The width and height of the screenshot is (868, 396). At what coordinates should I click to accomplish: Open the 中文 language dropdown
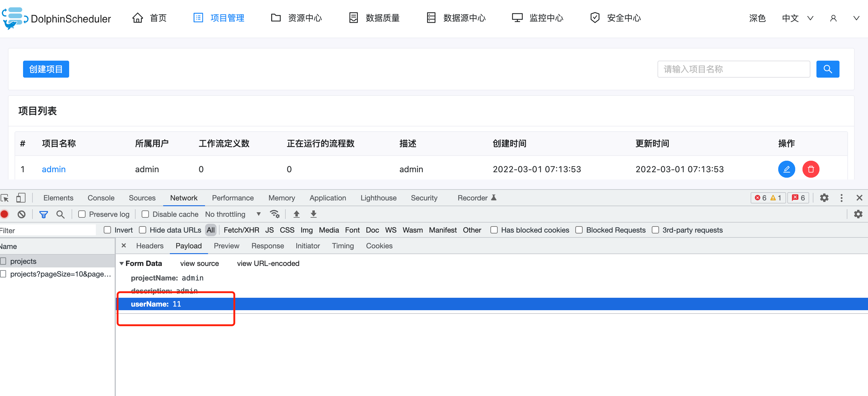[x=790, y=18]
